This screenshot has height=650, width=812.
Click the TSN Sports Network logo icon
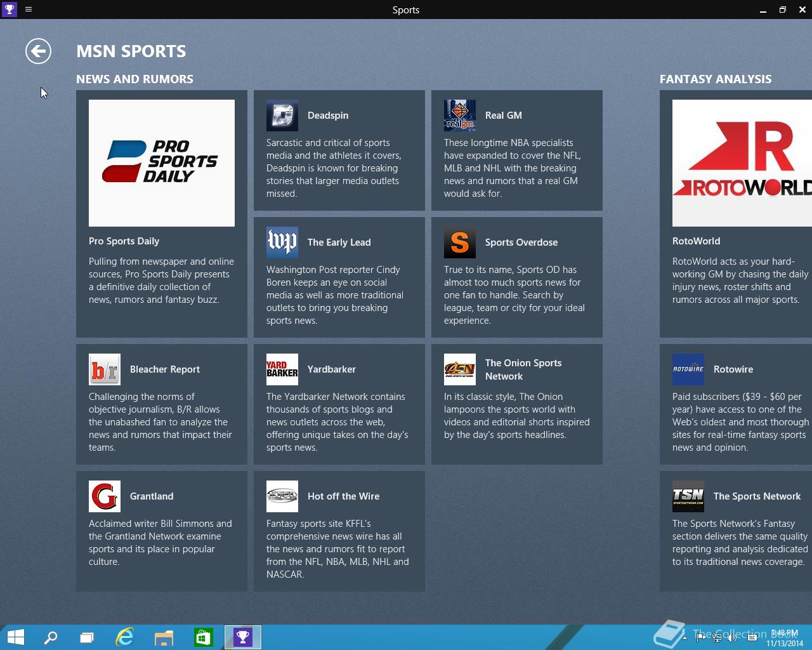coord(688,496)
